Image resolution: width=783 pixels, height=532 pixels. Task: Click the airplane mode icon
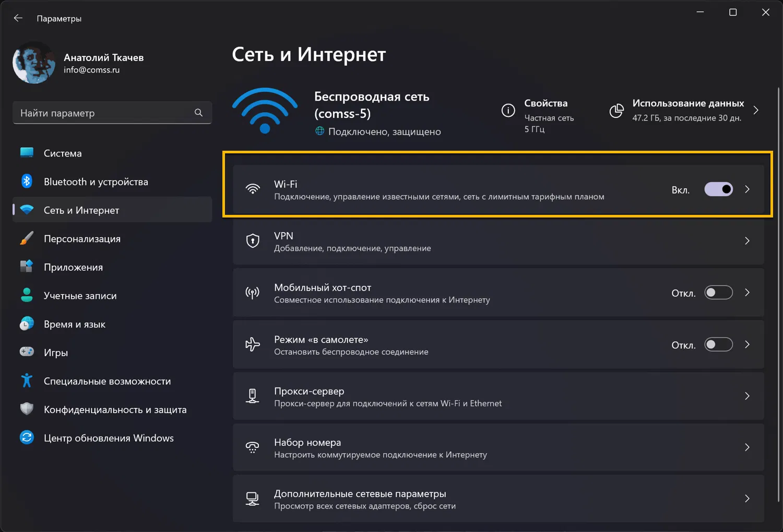pyautogui.click(x=253, y=345)
